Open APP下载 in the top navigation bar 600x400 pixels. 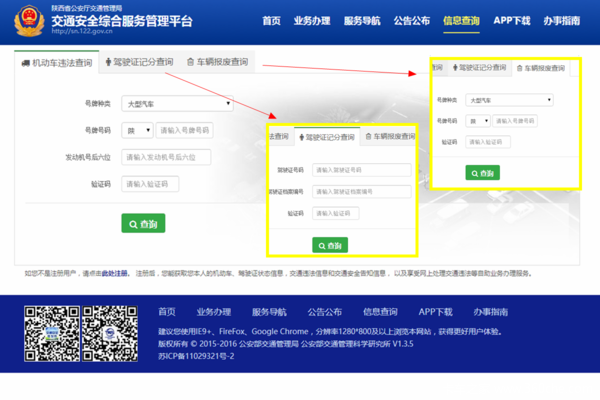pyautogui.click(x=512, y=21)
